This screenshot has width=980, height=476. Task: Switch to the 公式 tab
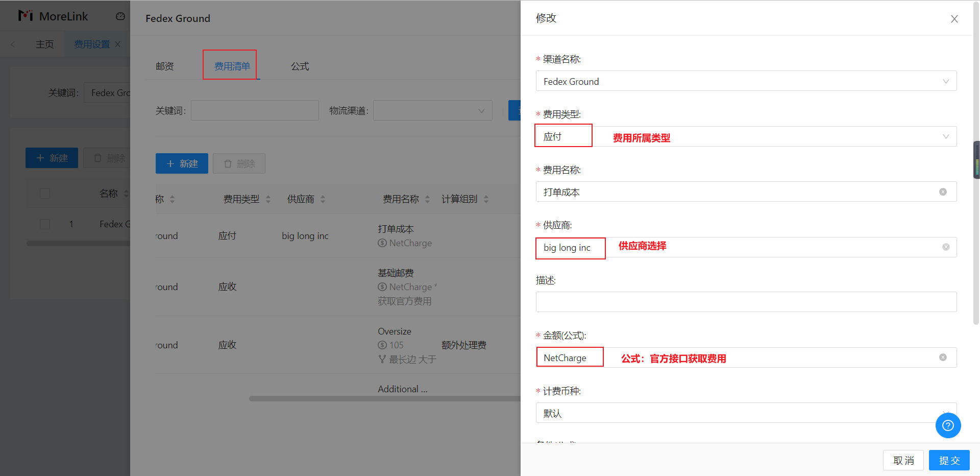point(300,66)
